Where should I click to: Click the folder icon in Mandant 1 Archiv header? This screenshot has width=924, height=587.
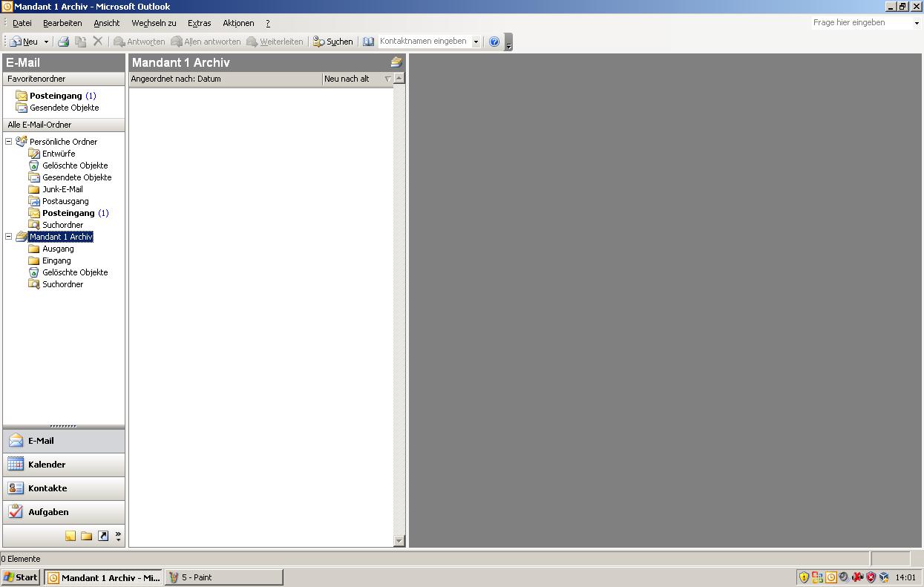click(396, 62)
